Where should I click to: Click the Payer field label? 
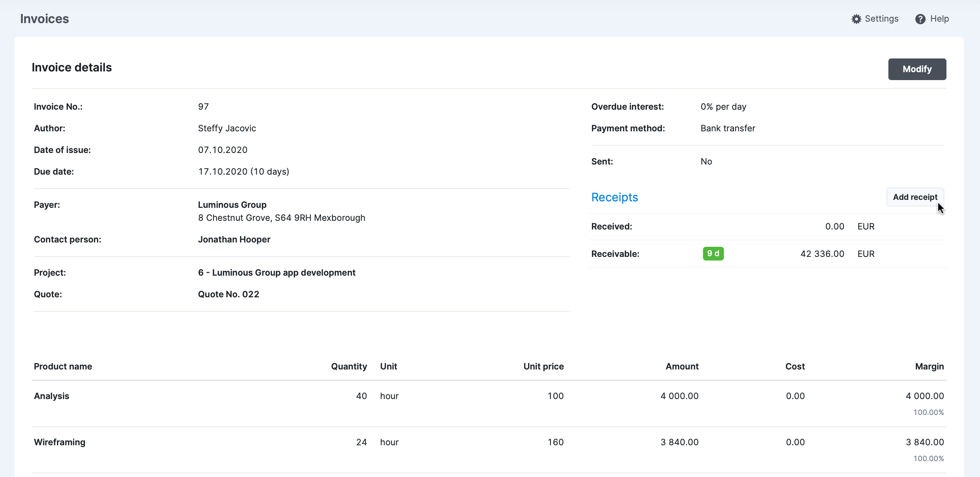pyautogui.click(x=47, y=205)
